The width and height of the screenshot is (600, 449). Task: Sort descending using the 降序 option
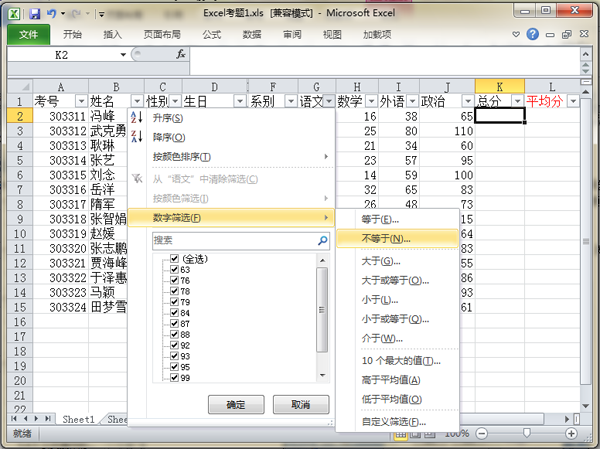168,137
